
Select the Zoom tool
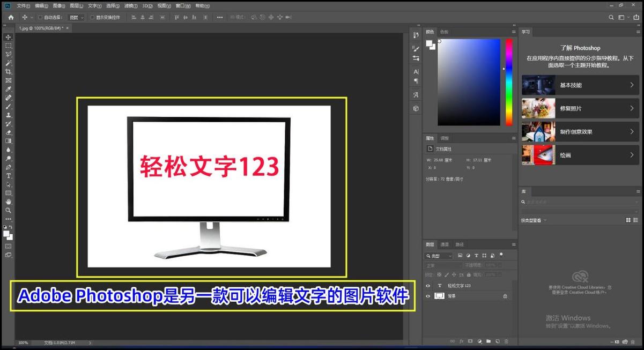8,210
